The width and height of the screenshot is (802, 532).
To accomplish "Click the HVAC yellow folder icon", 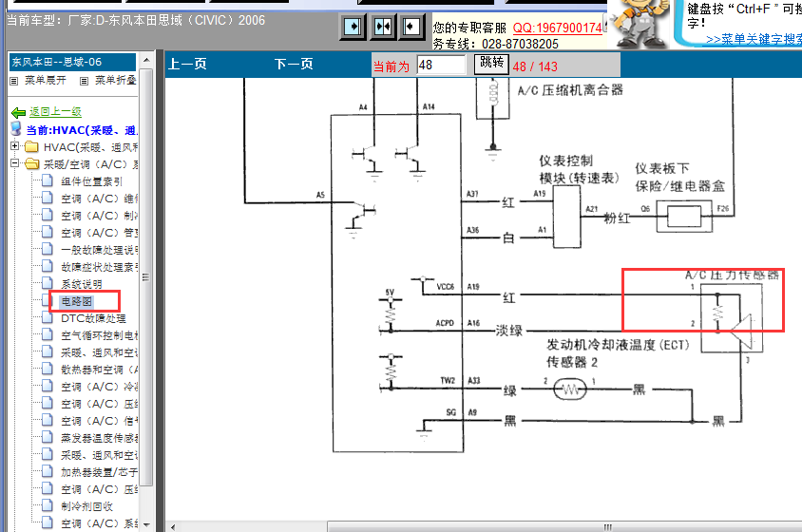I will coord(31,147).
